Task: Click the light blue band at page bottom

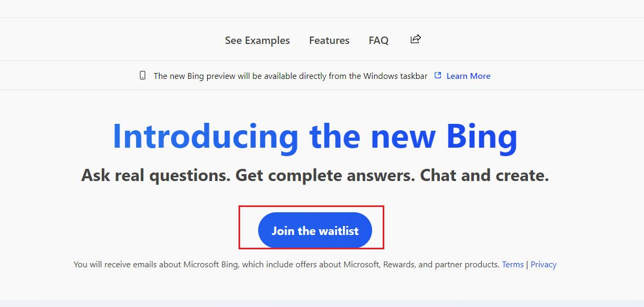Action: pyautogui.click(x=322, y=303)
